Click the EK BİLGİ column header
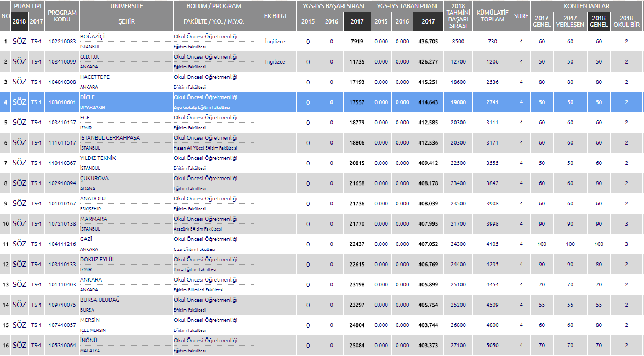The height and width of the screenshot is (356, 644). tap(275, 15)
